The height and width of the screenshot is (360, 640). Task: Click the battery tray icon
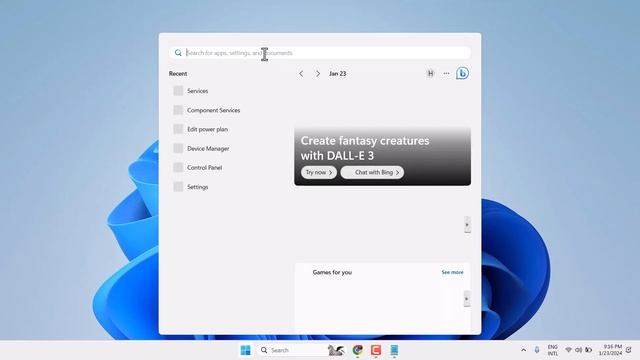click(x=589, y=350)
